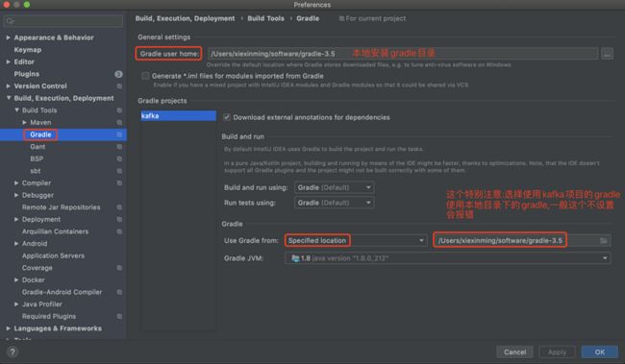This screenshot has width=625, height=364.
Task: Open BSP settings
Action: pos(37,158)
